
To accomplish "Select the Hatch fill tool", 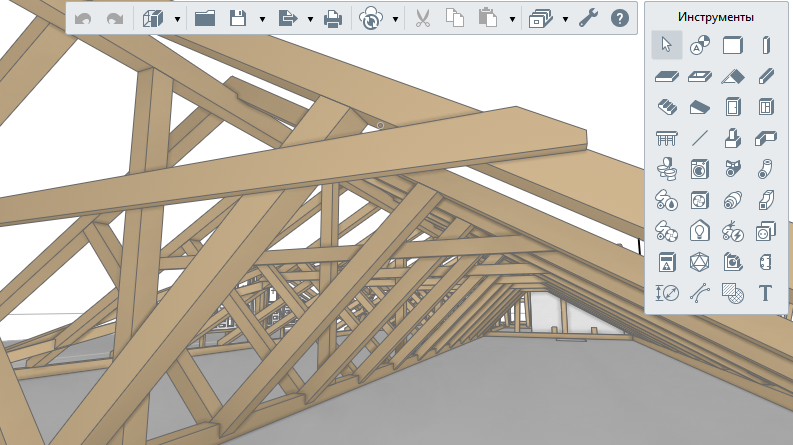I will click(x=733, y=293).
